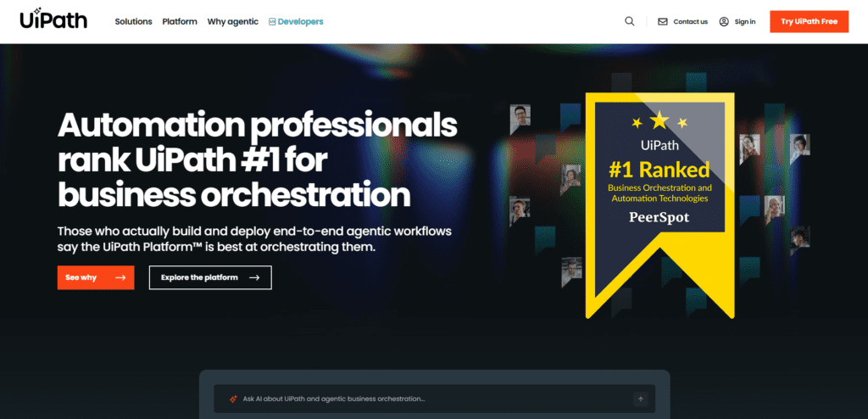Focus the Ask AI about UiPath input field
Viewport: 868px width, 419px height.
(435, 399)
